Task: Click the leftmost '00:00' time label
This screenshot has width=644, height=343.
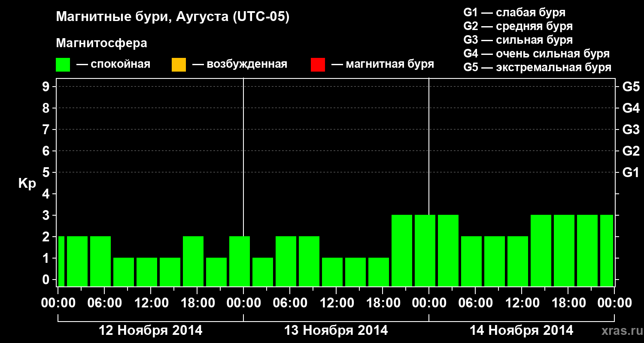Action: [x=58, y=303]
